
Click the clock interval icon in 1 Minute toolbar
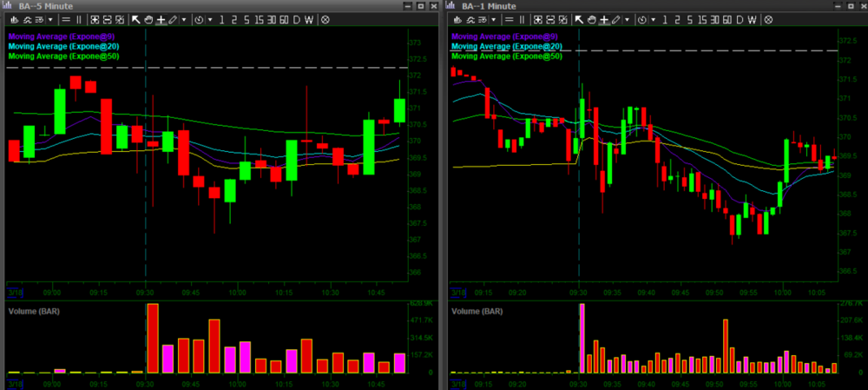(x=640, y=19)
